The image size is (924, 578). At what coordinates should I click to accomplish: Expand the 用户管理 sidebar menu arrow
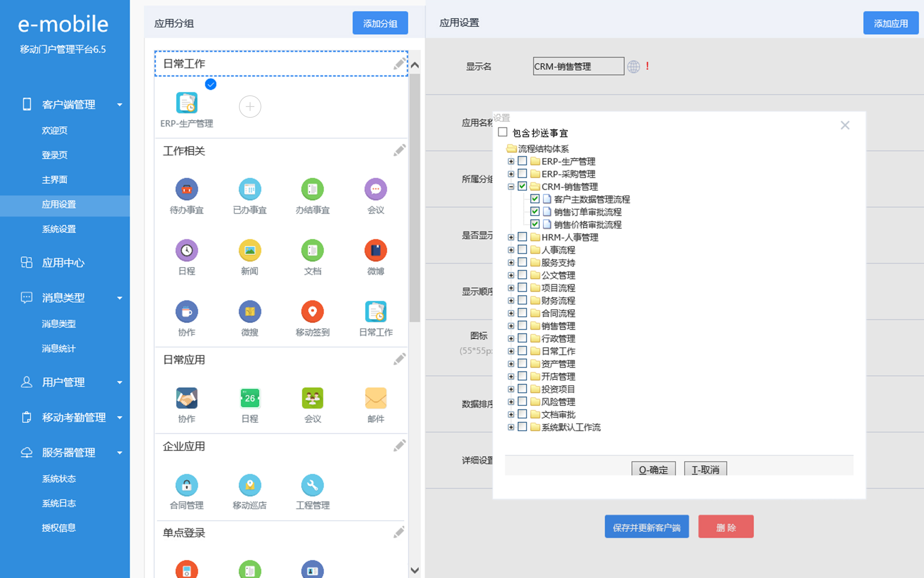(x=119, y=382)
